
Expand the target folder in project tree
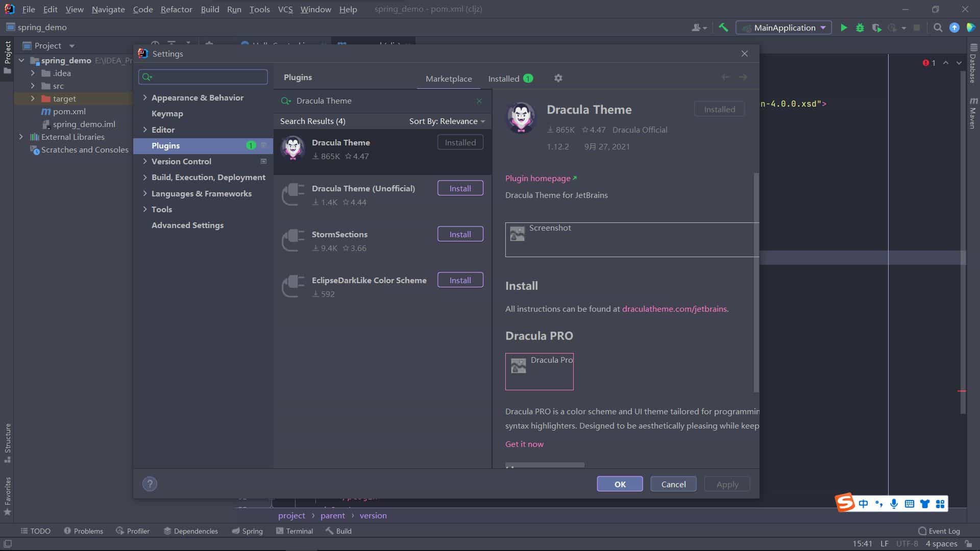coord(33,98)
